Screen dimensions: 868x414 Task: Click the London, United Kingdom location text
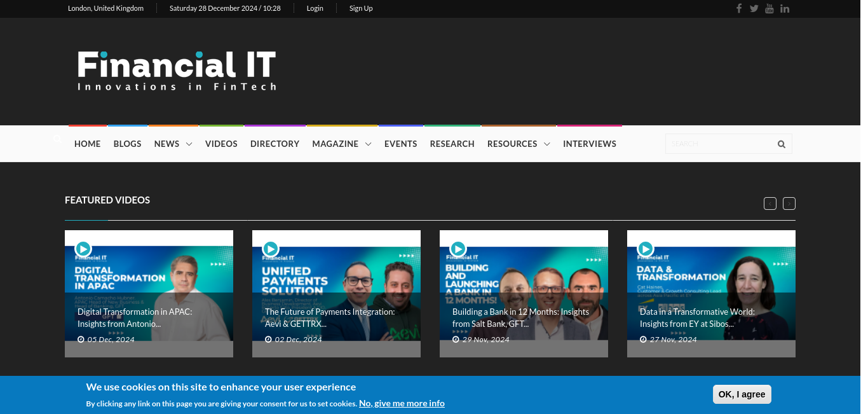point(106,8)
